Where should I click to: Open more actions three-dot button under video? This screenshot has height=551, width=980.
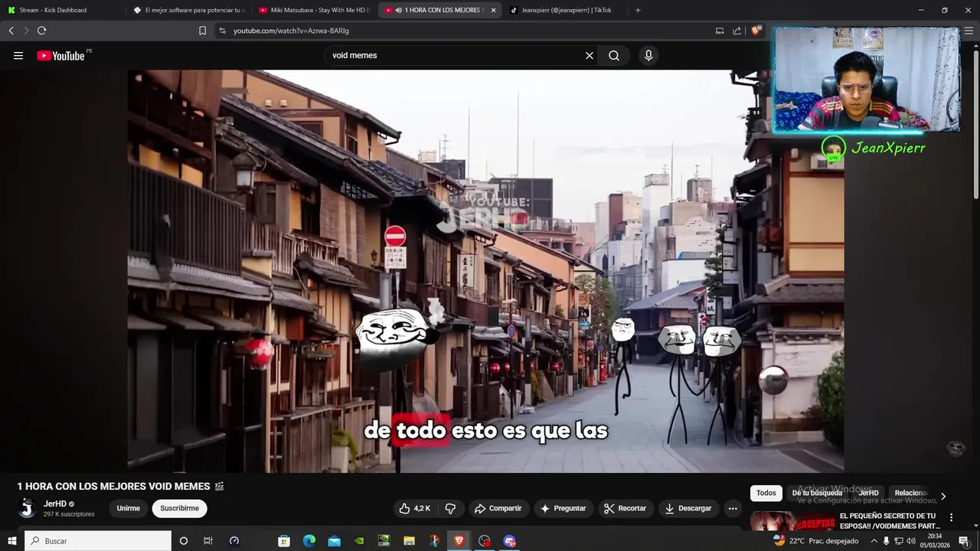(733, 508)
